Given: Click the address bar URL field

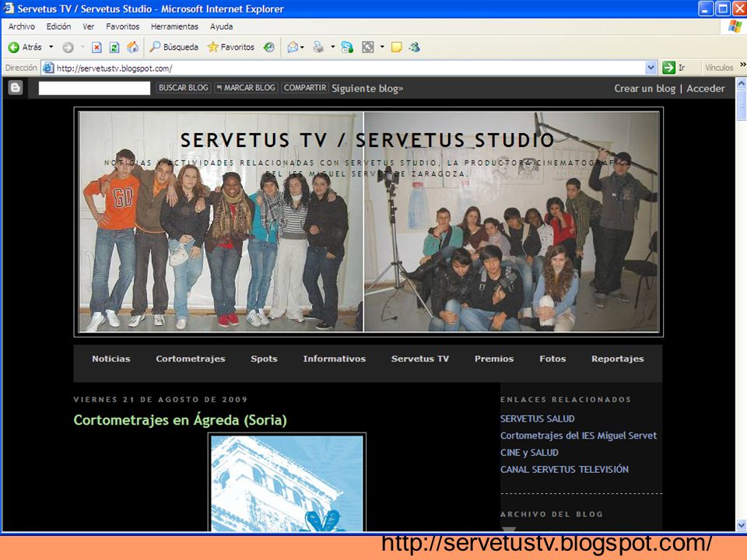Looking at the screenshot, I should (350, 68).
